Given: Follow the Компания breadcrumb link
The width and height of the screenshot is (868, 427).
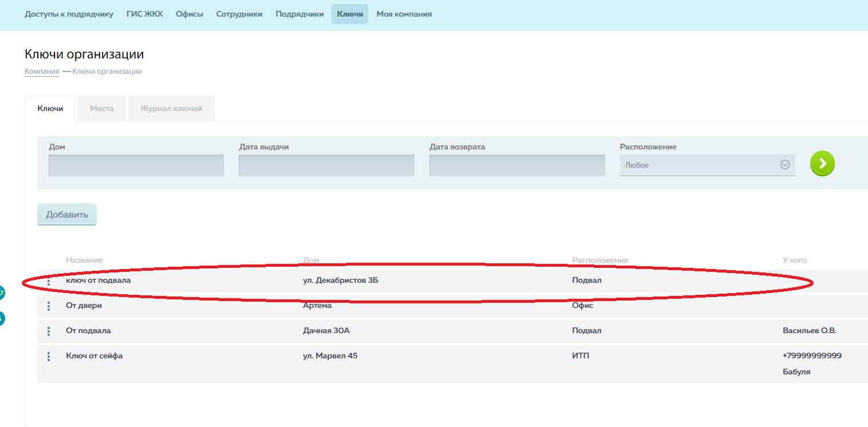Looking at the screenshot, I should 42,72.
